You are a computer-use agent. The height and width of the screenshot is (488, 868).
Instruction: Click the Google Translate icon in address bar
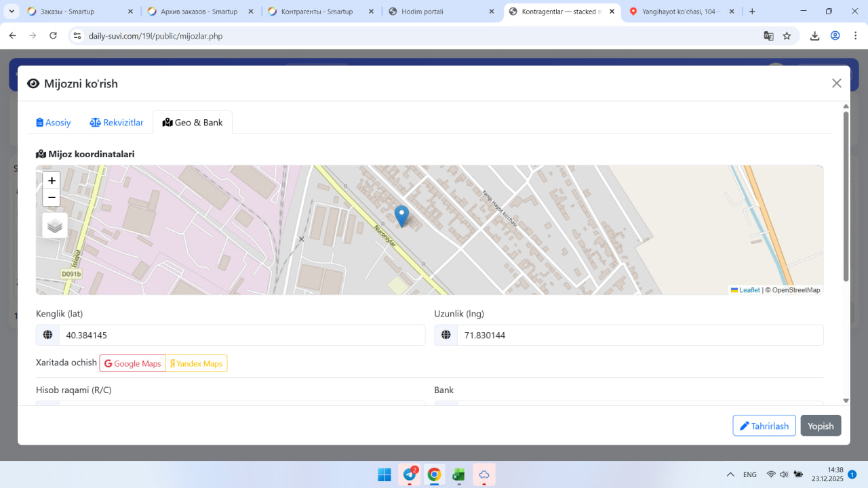tap(768, 36)
